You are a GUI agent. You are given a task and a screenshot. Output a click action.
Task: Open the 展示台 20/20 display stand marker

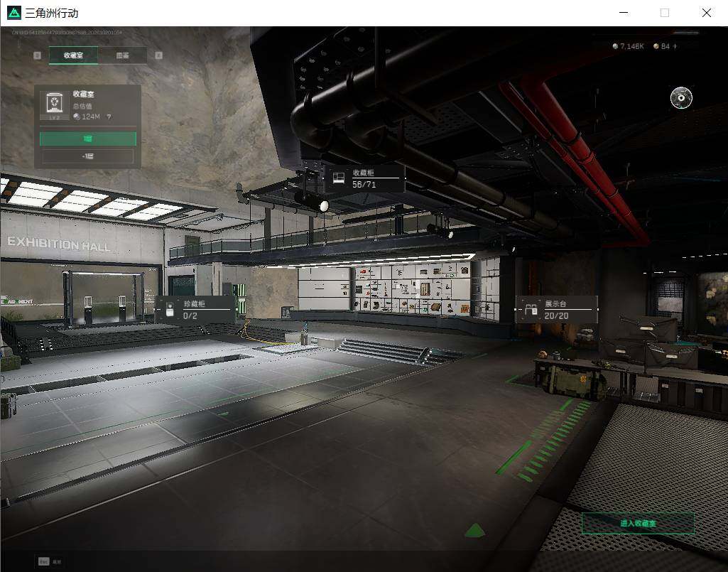coord(556,310)
